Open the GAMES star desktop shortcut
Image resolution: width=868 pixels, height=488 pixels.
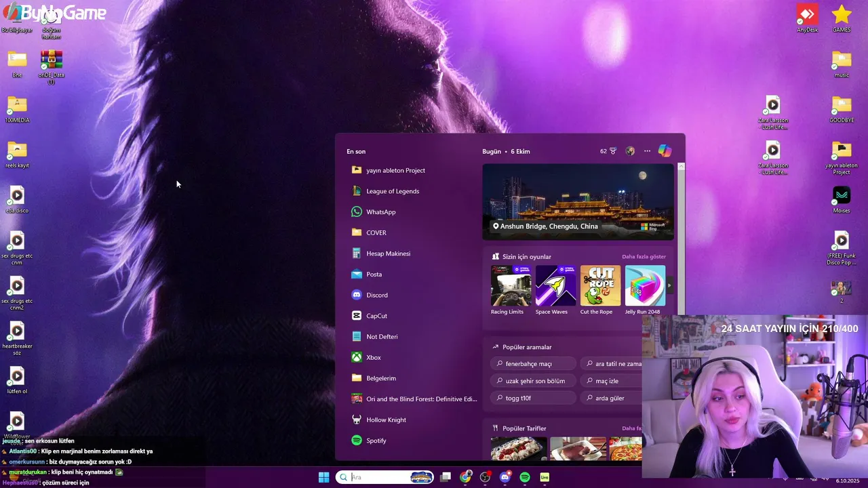coord(842,18)
